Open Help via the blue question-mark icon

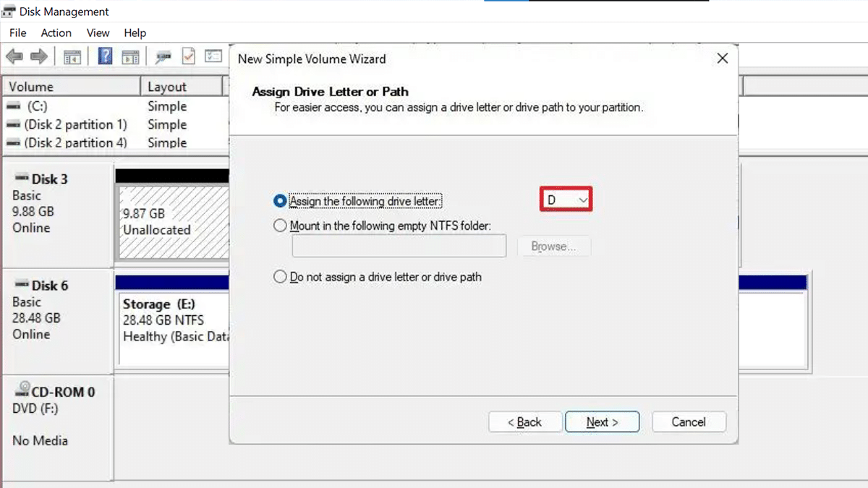click(x=106, y=56)
